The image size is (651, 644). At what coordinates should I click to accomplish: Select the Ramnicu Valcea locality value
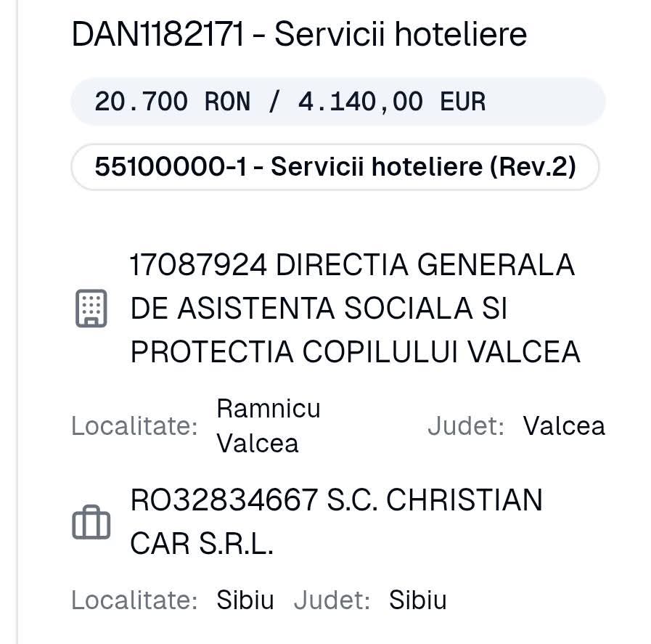point(268,425)
